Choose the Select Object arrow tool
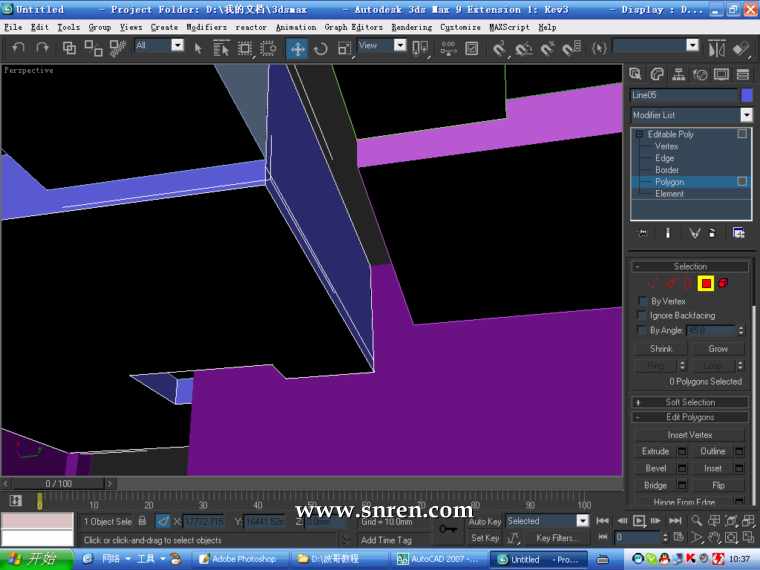Image resolution: width=760 pixels, height=570 pixels. tap(198, 48)
